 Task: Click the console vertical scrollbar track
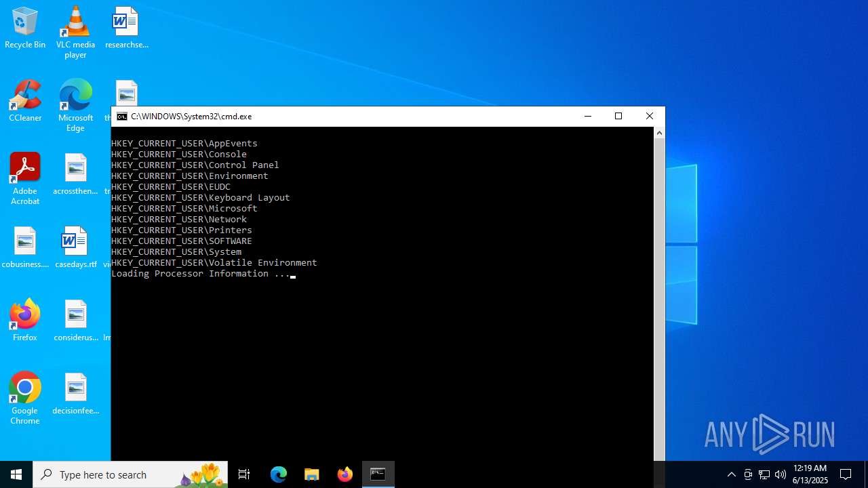point(659,298)
